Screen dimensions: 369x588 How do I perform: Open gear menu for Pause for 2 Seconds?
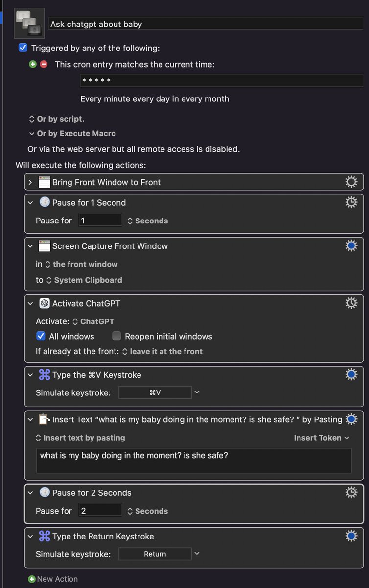(351, 492)
